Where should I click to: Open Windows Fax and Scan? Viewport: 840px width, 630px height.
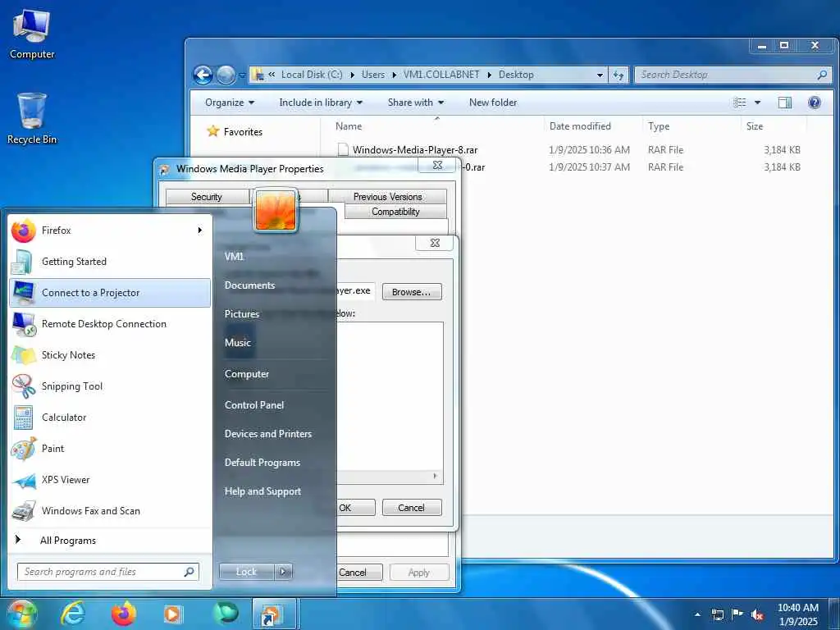(x=110, y=510)
